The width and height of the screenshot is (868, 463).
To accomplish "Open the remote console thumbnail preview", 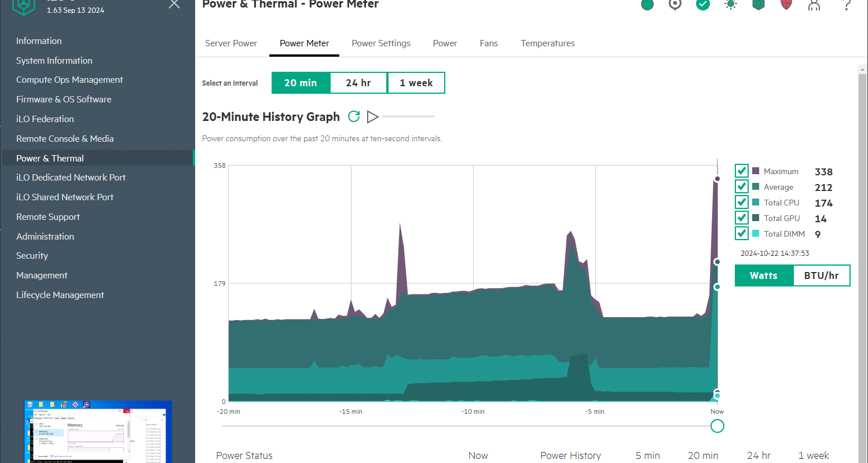I will coord(98,431).
